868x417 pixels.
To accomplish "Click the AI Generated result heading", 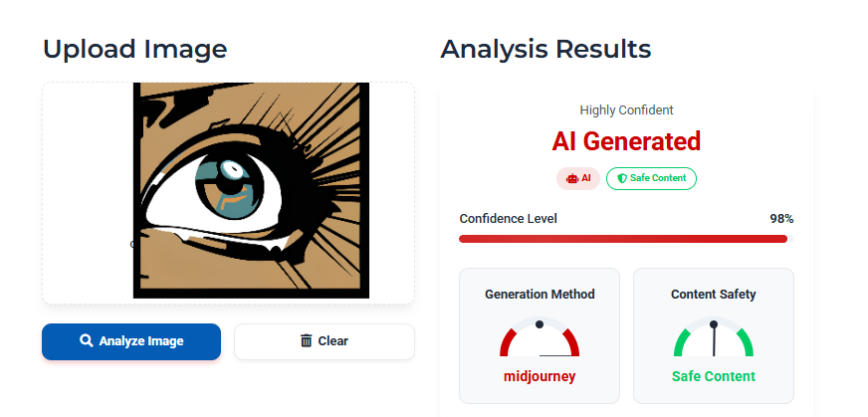I will pos(626,141).
